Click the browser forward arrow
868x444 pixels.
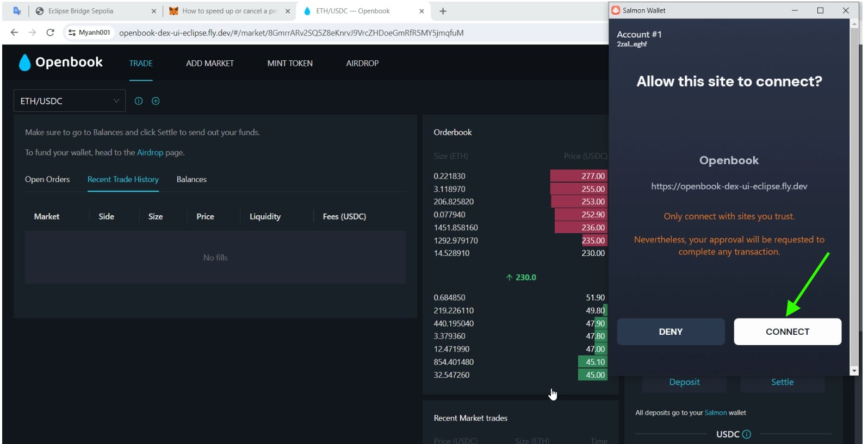pyautogui.click(x=33, y=33)
